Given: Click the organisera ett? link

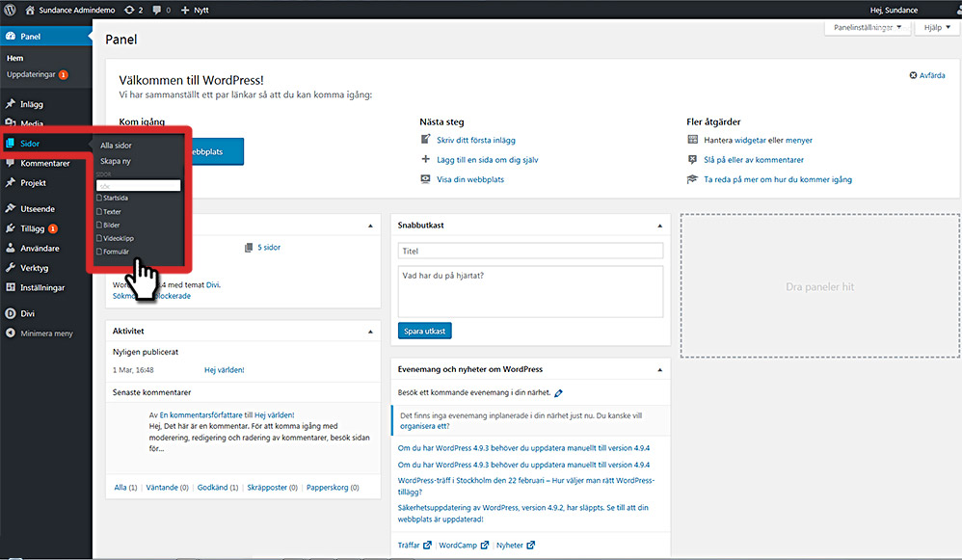Looking at the screenshot, I should 424,426.
